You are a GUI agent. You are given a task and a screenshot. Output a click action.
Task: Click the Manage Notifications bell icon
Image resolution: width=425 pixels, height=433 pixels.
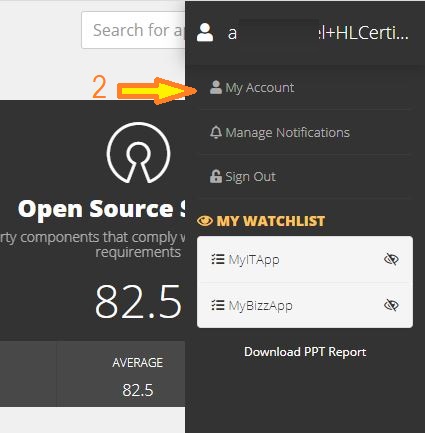[x=216, y=132]
